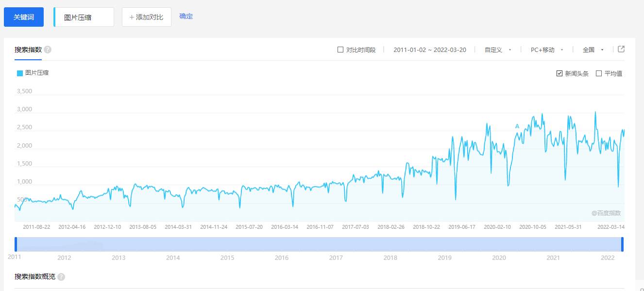Screen dimensions: 644x291
Task: Click the 2016 label on the timeline
Action: click(282, 257)
